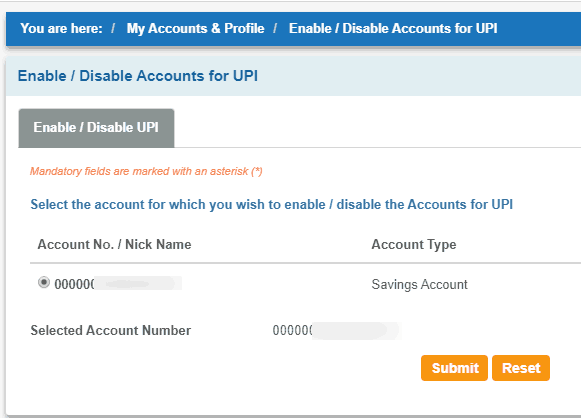The height and width of the screenshot is (418, 581).
Task: Click the blurred nick name next to radio button
Action: pos(138,284)
